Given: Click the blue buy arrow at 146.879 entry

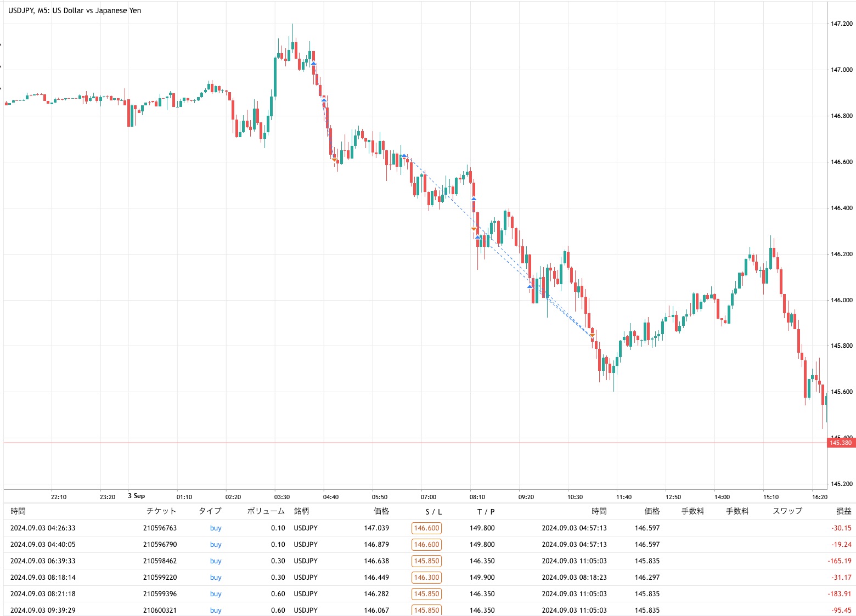Looking at the screenshot, I should 324,100.
